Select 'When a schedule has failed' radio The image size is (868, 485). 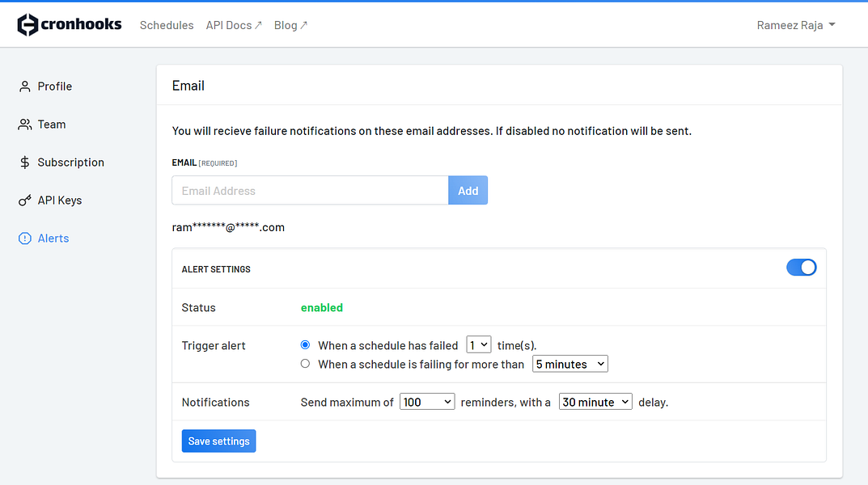click(305, 345)
